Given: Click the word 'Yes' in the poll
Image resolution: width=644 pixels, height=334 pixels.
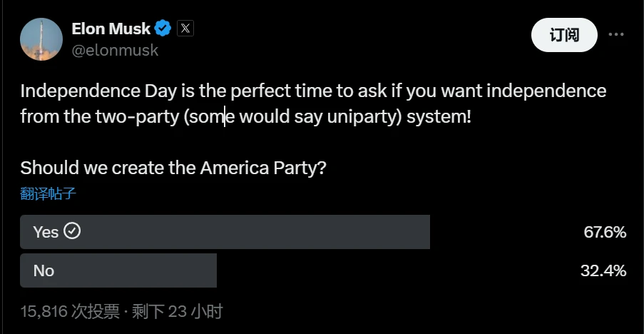Looking at the screenshot, I should (x=46, y=232).
